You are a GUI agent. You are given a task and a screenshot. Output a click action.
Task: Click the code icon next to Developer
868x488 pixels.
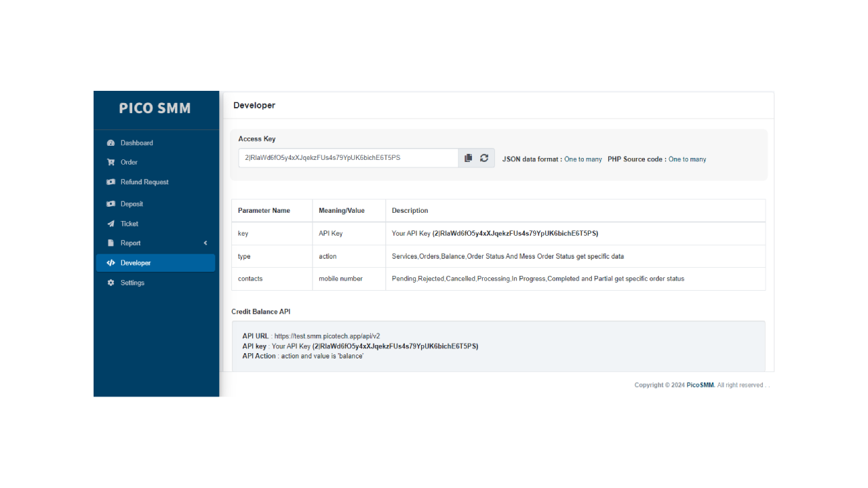click(111, 262)
